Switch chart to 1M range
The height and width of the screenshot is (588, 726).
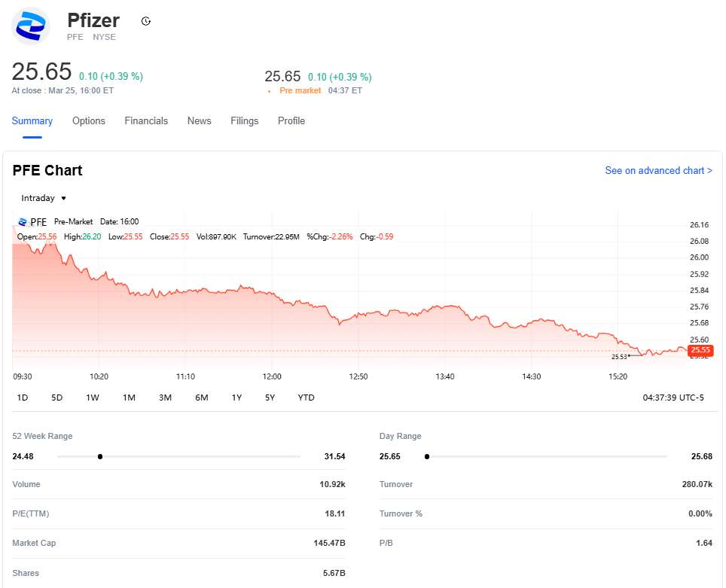(129, 398)
